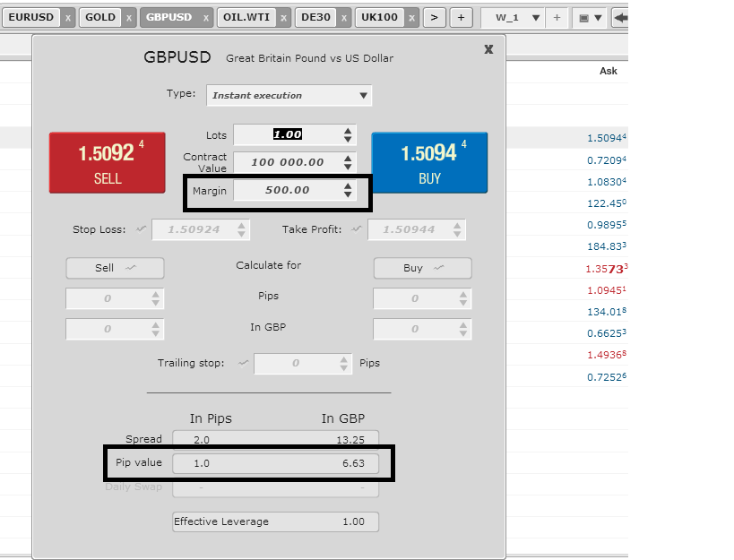Screen dimensions: 734x560
Task: Adjust the Contract Value stepper arrows
Action: point(348,162)
